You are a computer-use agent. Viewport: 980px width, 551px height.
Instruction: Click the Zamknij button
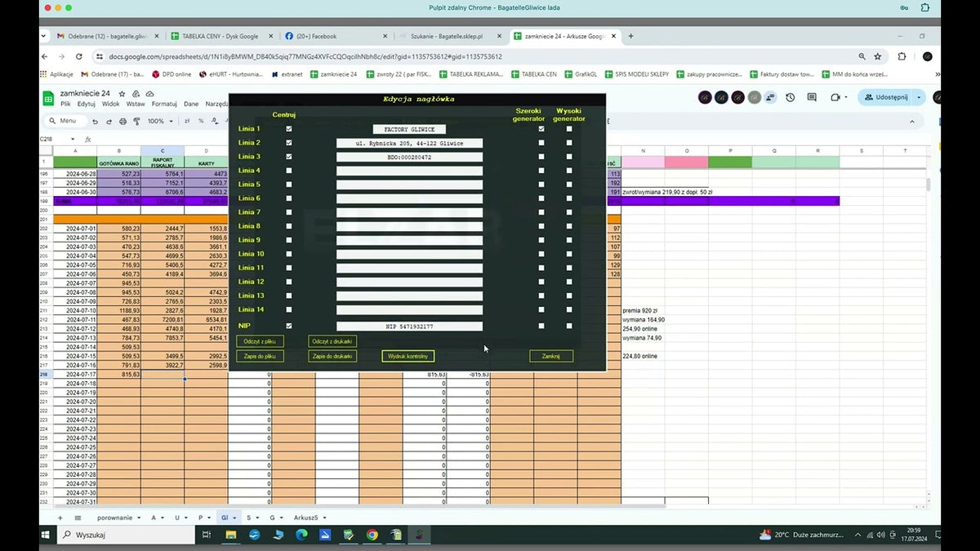(551, 357)
